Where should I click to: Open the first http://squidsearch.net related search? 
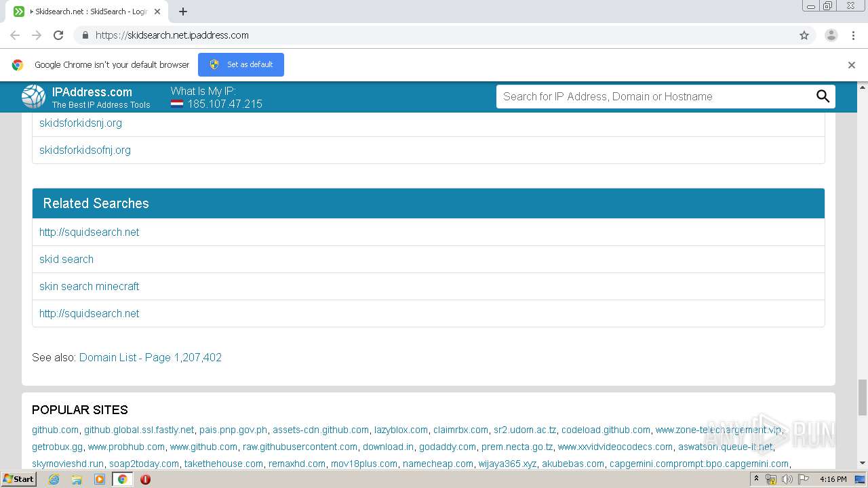[89, 232]
